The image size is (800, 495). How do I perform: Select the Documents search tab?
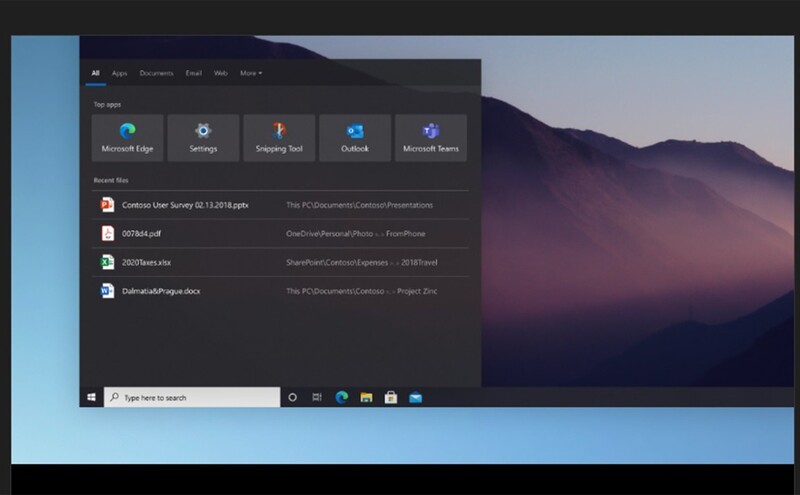[x=156, y=73]
